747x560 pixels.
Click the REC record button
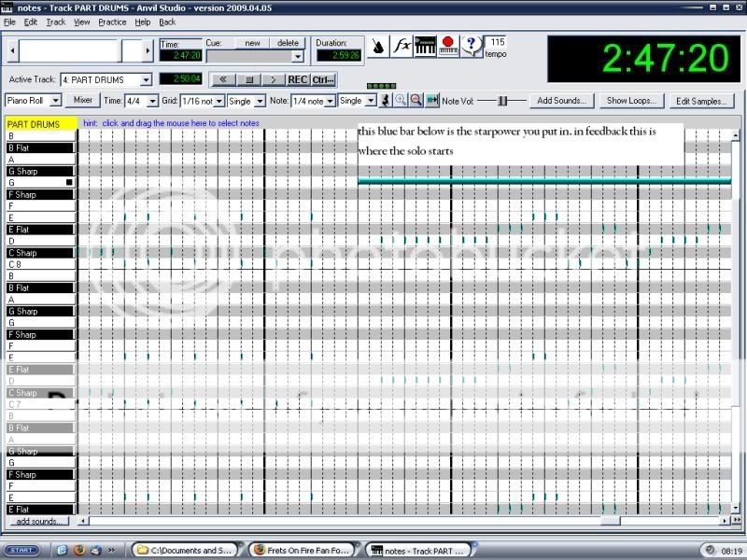pyautogui.click(x=298, y=79)
